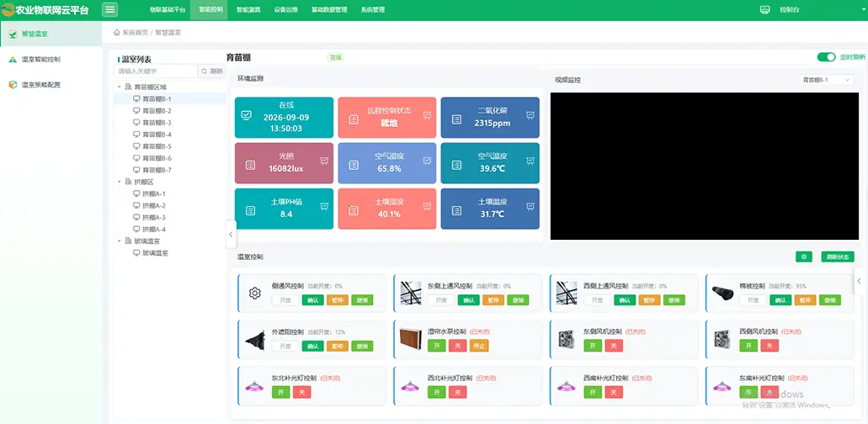Select 育苗棚B-3 in tree

click(157, 123)
